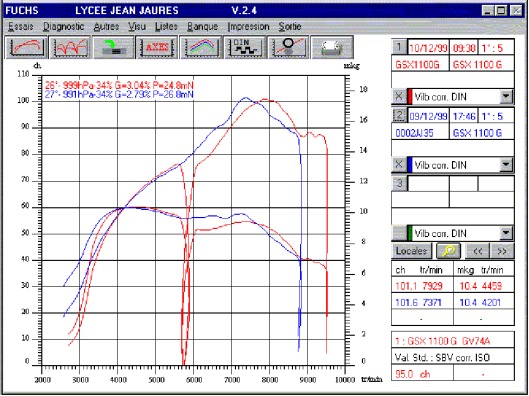This screenshot has height=396, width=529.
Task: Open the Essais menu
Action: (x=21, y=26)
